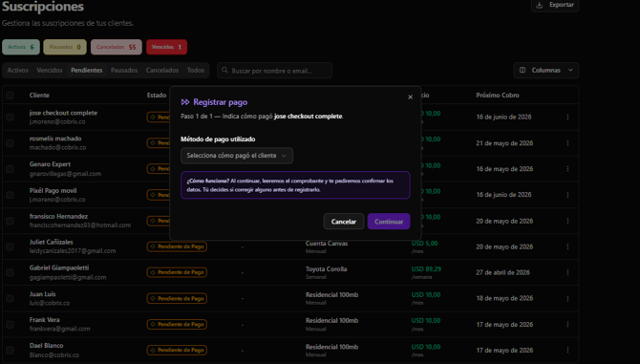Select the Cuenta Canvas plan cell
Screen dimensions: 640x364
[327, 246]
